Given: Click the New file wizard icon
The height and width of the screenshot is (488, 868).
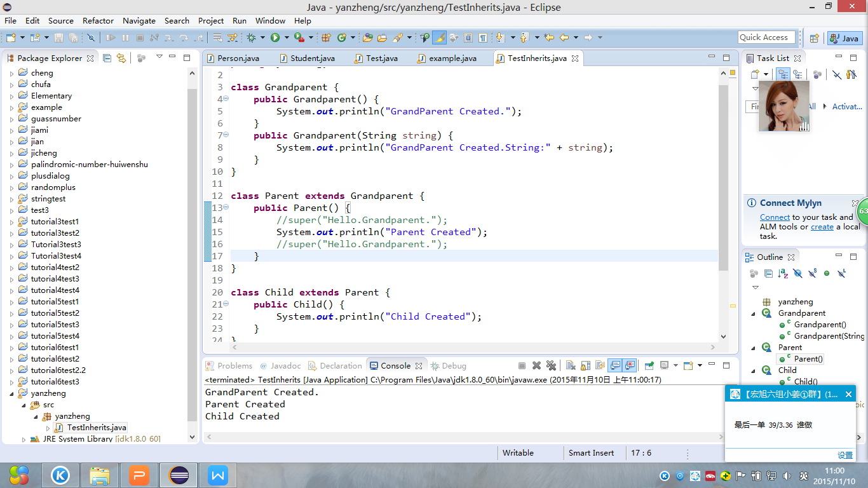Looking at the screenshot, I should [10, 37].
